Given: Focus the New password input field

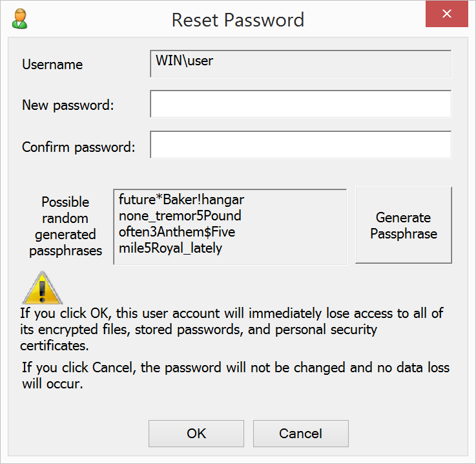Looking at the screenshot, I should tap(300, 104).
